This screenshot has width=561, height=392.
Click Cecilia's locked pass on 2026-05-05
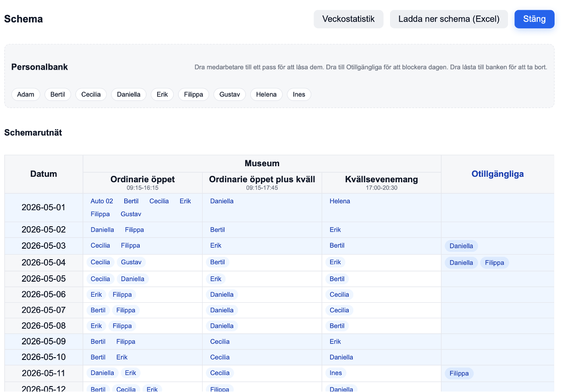click(x=100, y=278)
